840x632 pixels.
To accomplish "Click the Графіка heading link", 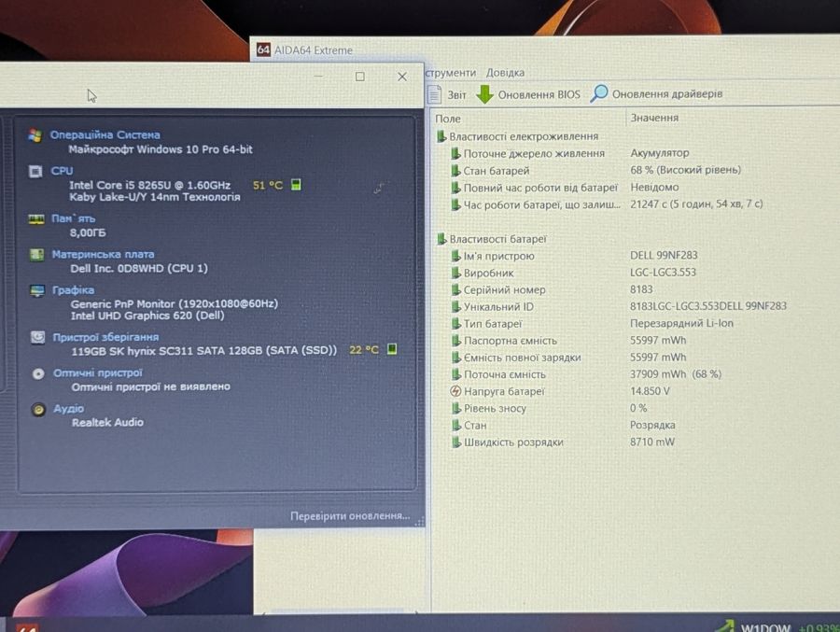I will [73, 290].
